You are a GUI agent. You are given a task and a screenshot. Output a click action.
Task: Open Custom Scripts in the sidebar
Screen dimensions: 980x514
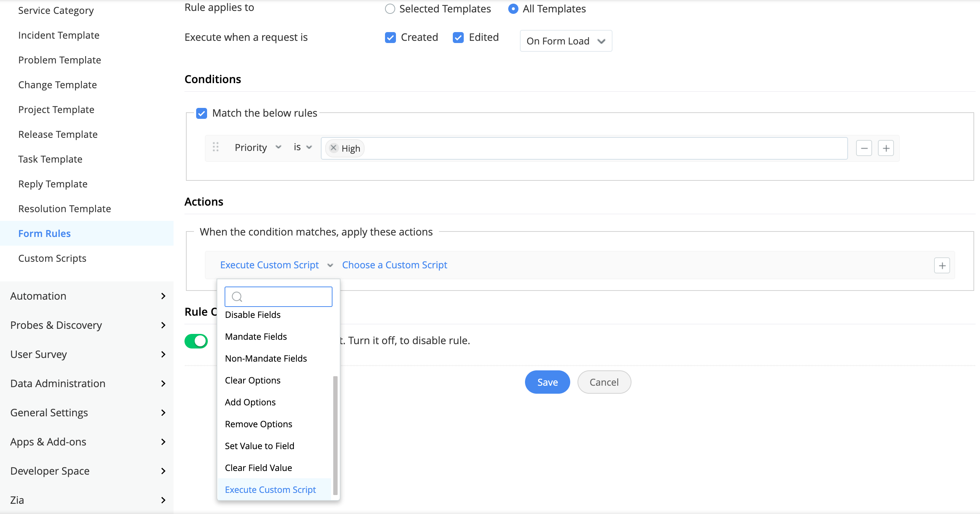click(x=52, y=258)
